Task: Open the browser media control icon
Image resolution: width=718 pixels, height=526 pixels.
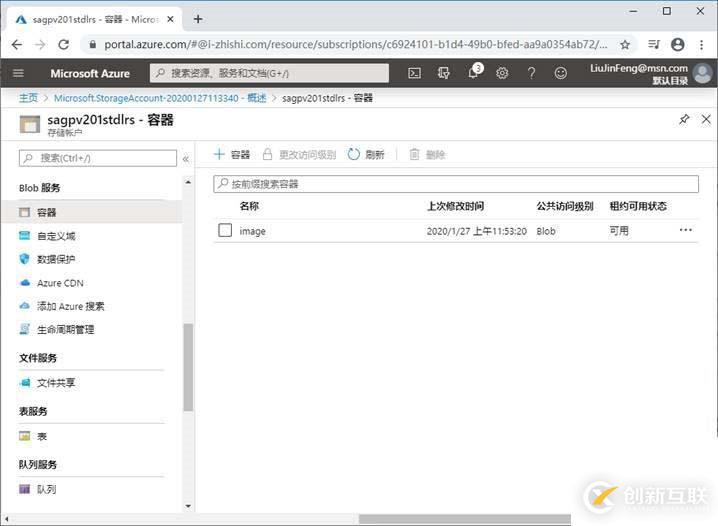Action: tap(654, 44)
